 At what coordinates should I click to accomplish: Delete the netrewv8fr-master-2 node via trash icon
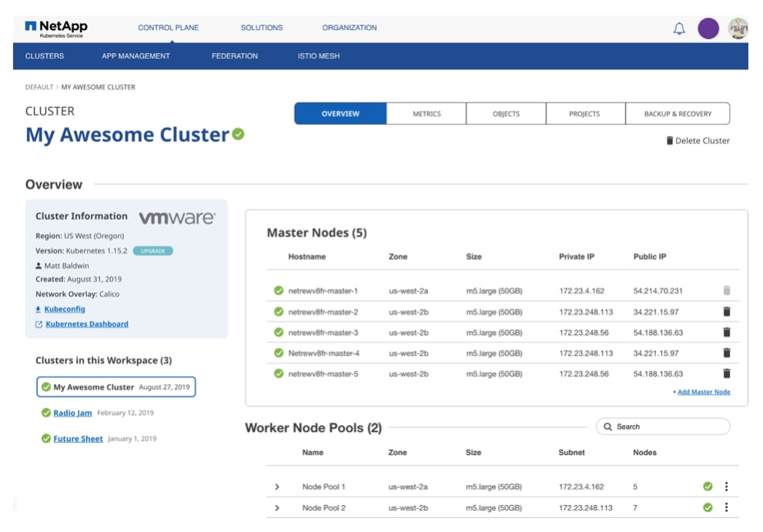point(726,312)
